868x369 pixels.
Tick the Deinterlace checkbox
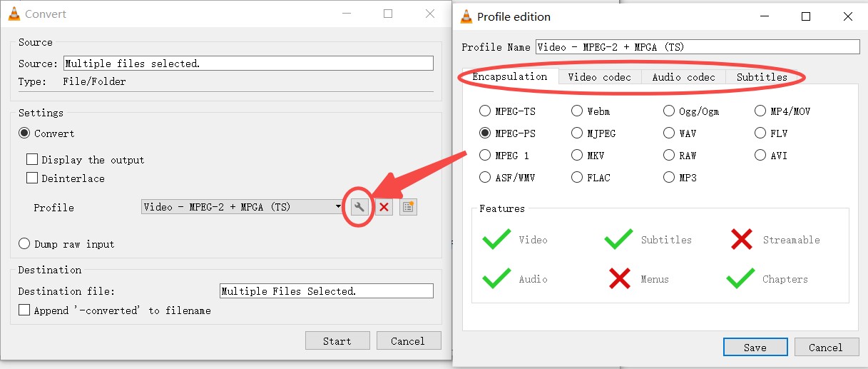click(x=32, y=178)
